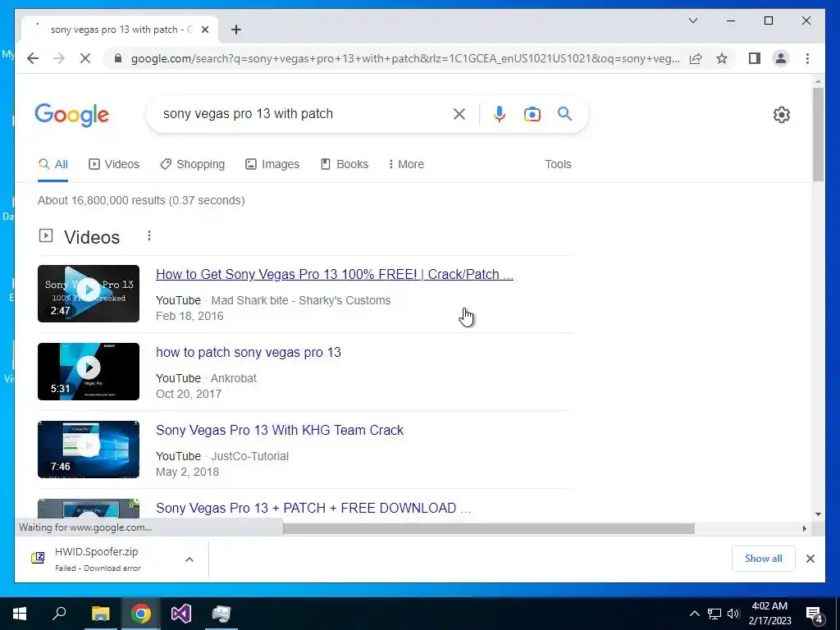Open the Chrome three-dot menu
This screenshot has height=630, width=840.
807,58
